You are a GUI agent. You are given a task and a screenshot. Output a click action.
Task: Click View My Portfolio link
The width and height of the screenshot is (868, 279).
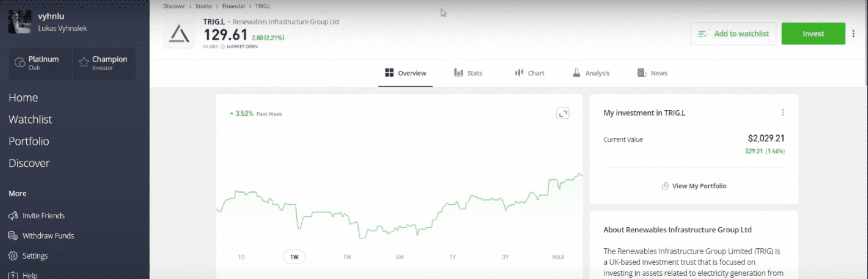[699, 186]
